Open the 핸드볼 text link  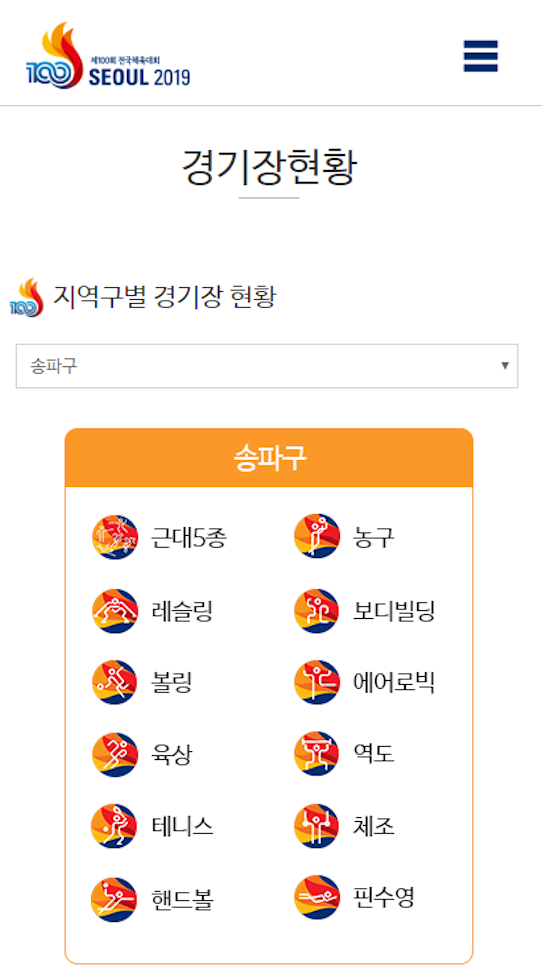point(183,899)
